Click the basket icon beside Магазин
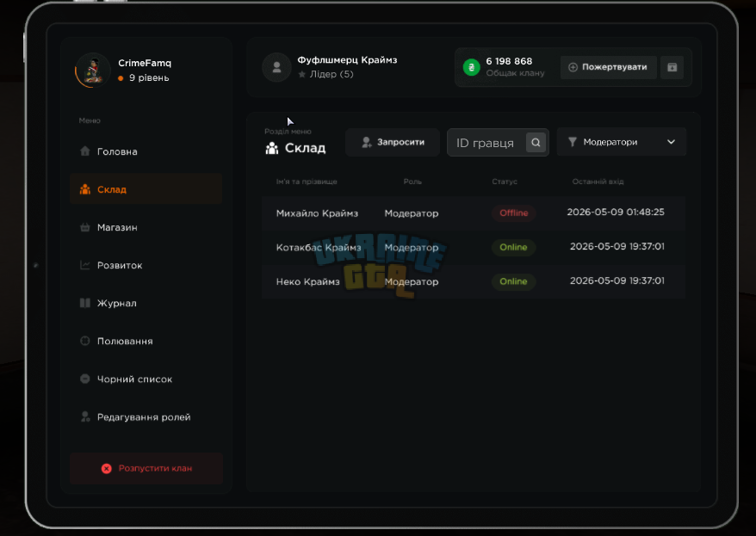Viewport: 756px width, 536px height. point(85,227)
